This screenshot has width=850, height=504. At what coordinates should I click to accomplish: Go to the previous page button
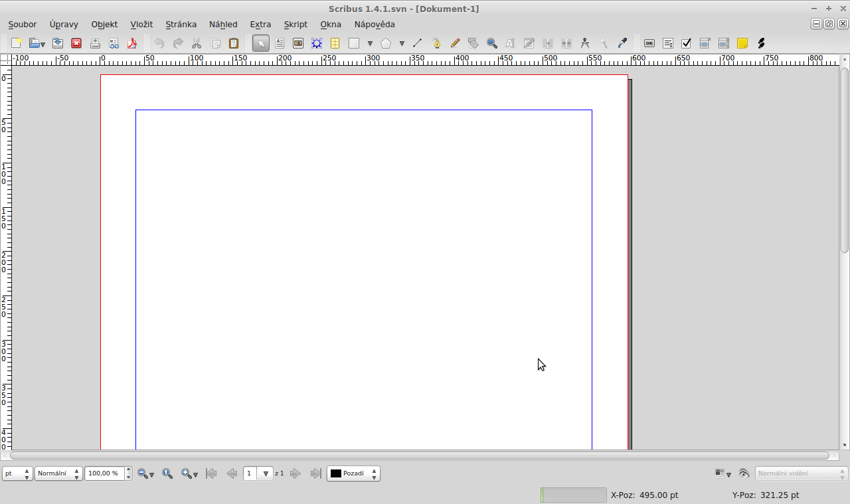tap(232, 473)
